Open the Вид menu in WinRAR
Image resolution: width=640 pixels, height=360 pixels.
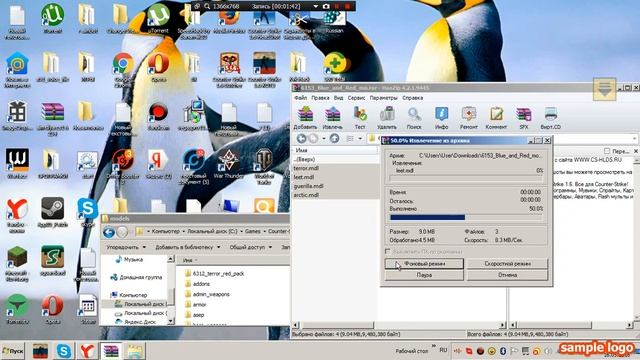click(x=338, y=98)
